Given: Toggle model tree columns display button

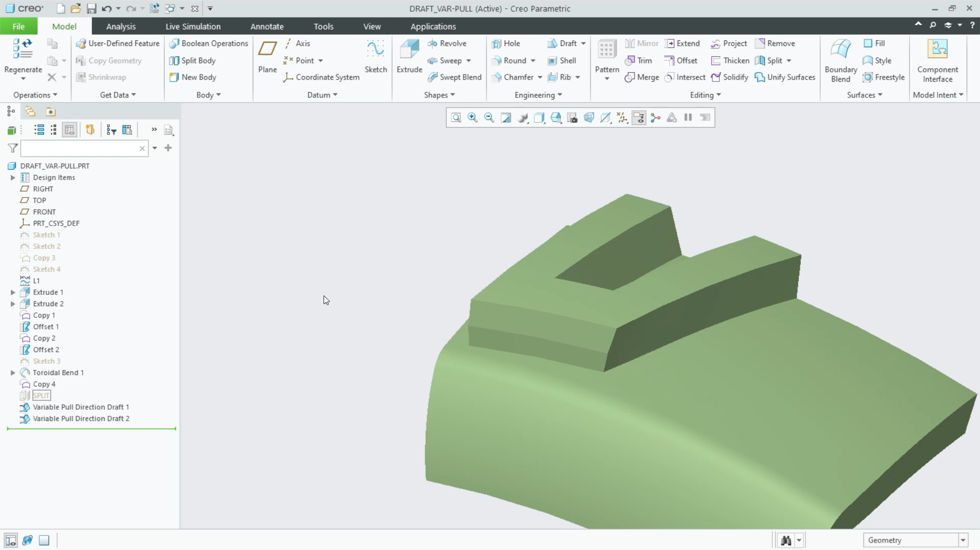Looking at the screenshot, I should (70, 130).
